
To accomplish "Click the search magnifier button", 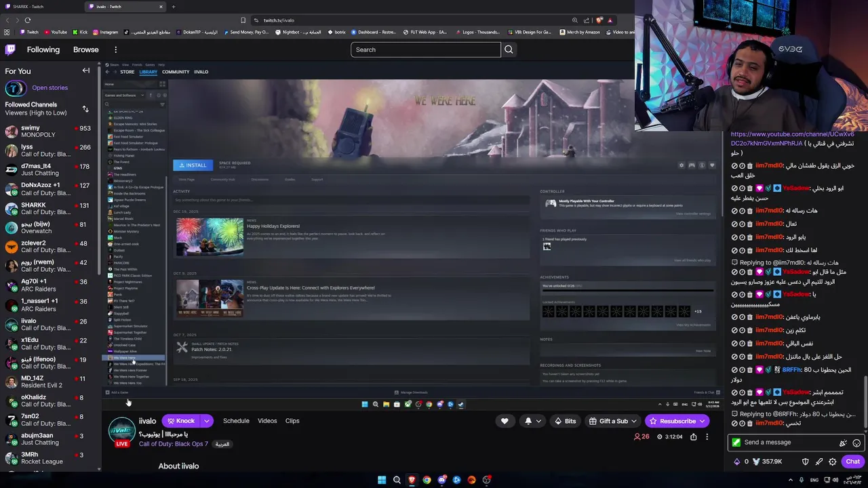I will pos(509,49).
